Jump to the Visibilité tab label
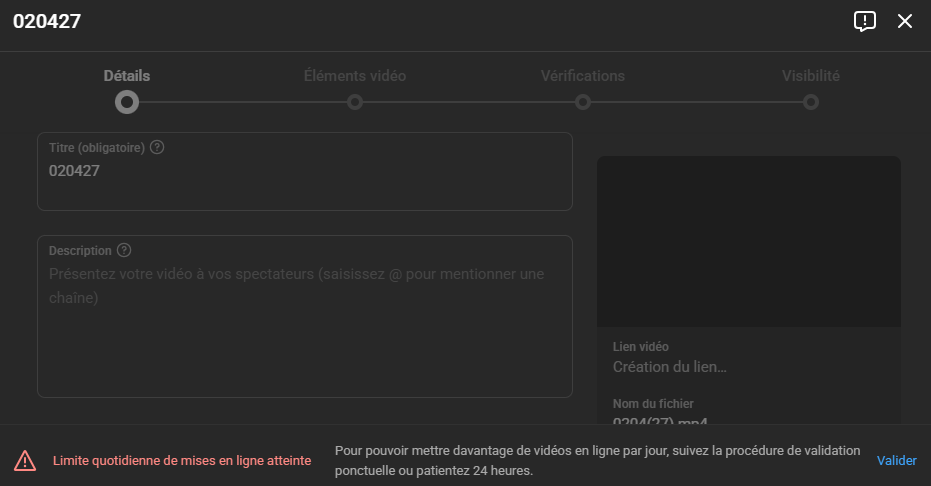 pos(811,76)
